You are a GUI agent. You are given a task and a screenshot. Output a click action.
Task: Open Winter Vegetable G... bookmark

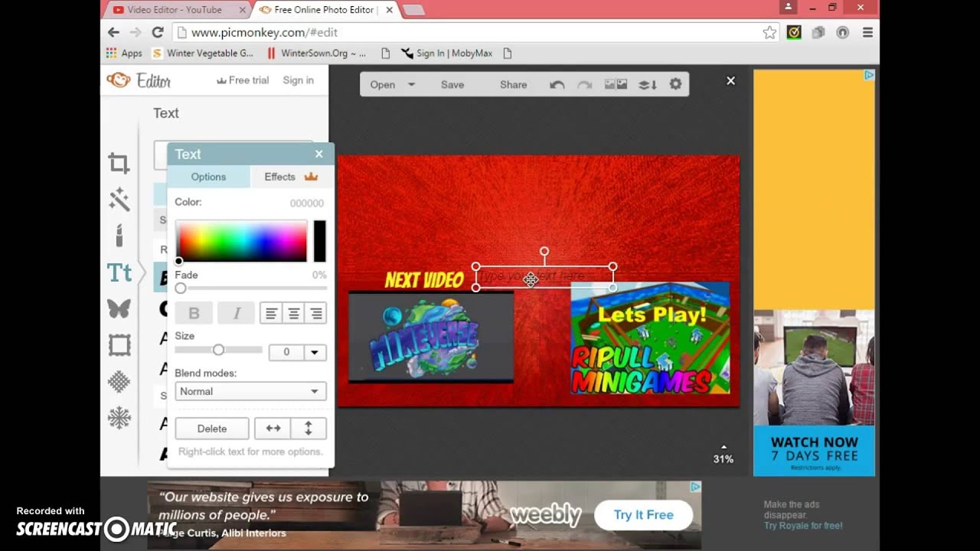pyautogui.click(x=203, y=53)
